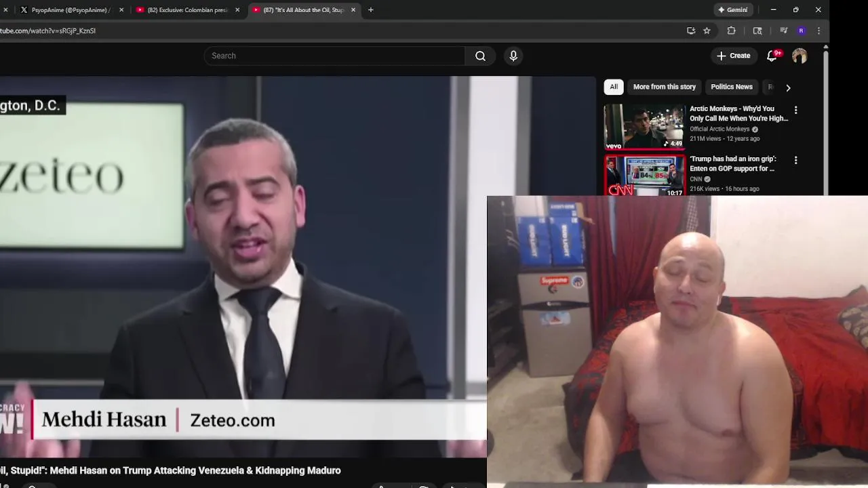Open Chrome extensions puzzle icon
868x488 pixels.
click(x=731, y=30)
